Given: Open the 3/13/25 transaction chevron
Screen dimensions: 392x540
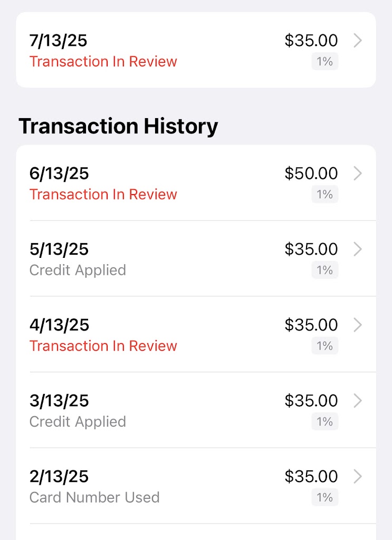Looking at the screenshot, I should pyautogui.click(x=357, y=401).
